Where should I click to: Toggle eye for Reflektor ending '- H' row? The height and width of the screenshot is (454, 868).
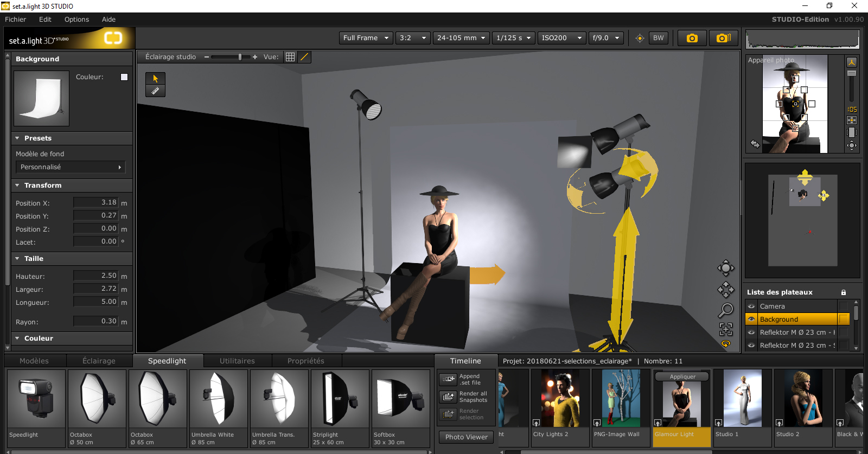point(751,332)
